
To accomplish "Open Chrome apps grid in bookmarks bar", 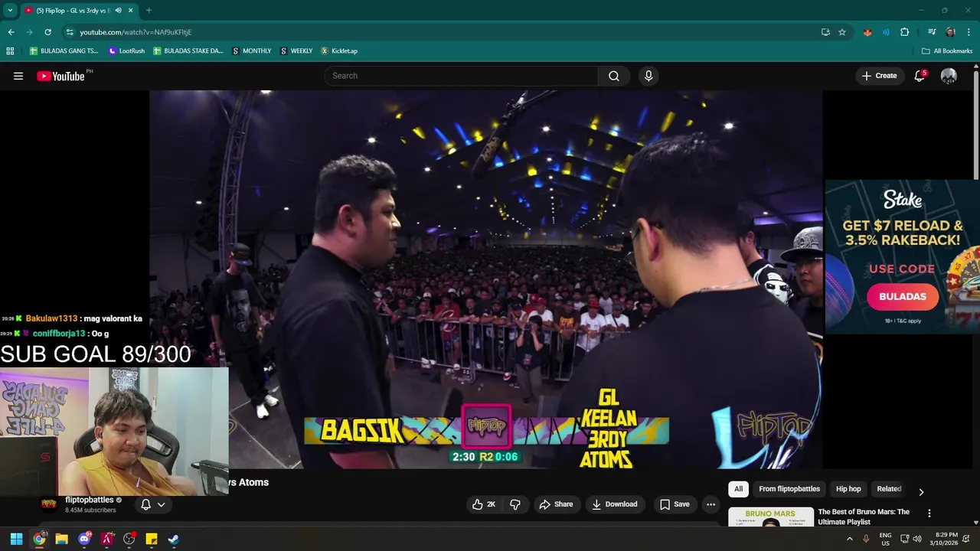I will click(x=10, y=51).
